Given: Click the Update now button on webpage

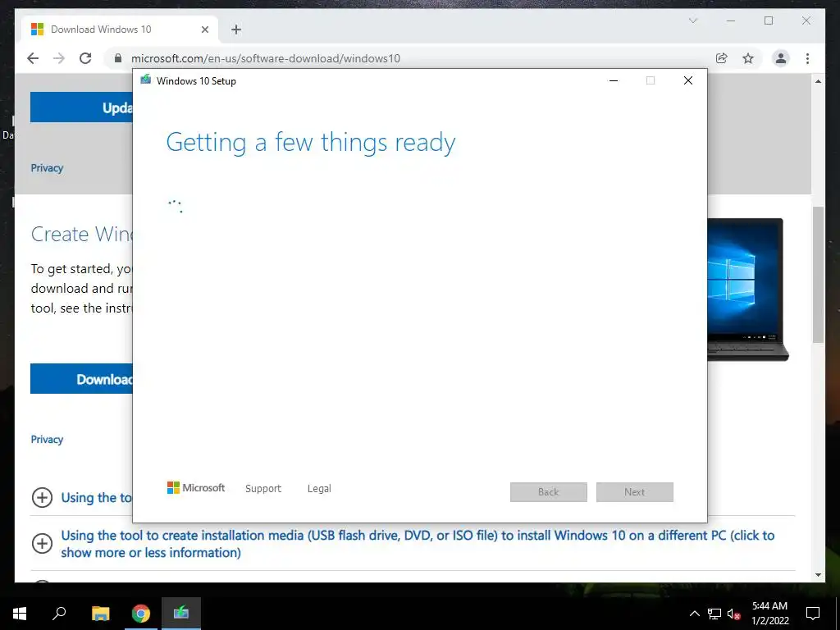Looking at the screenshot, I should tap(81, 107).
